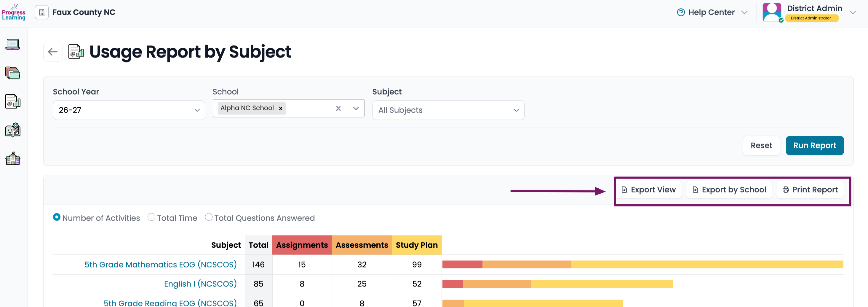
Task: Click the Export by School button
Action: 729,190
